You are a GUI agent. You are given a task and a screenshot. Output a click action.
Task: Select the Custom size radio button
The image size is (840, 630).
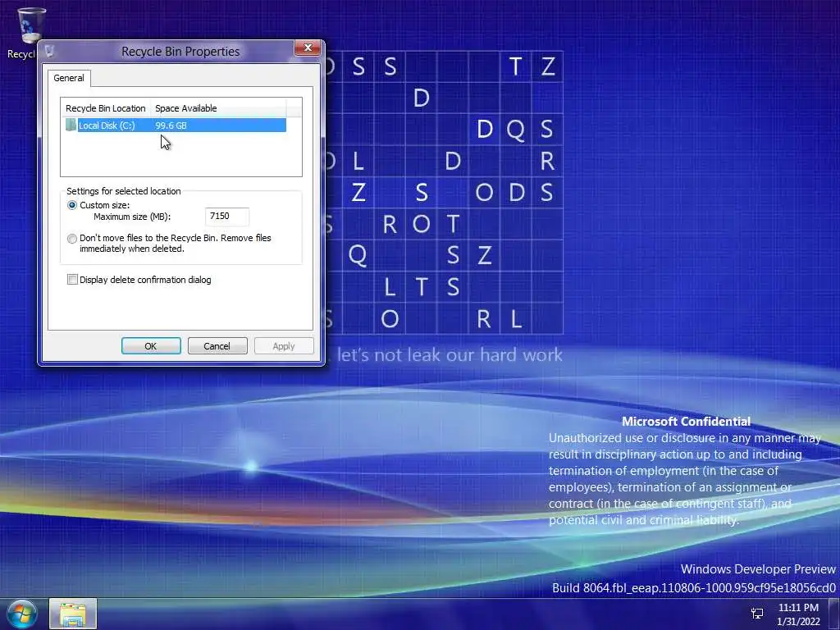72,205
